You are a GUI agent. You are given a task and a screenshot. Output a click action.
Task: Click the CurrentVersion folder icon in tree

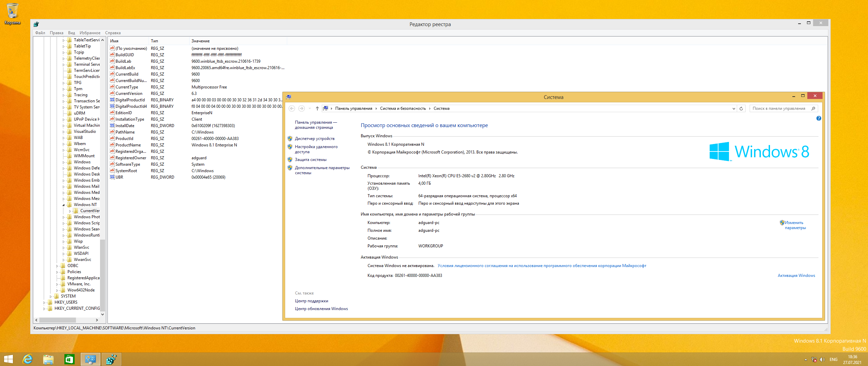pos(76,211)
